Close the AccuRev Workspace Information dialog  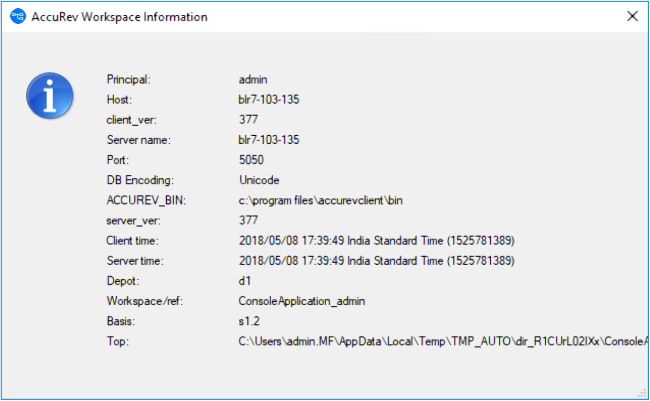click(x=632, y=17)
